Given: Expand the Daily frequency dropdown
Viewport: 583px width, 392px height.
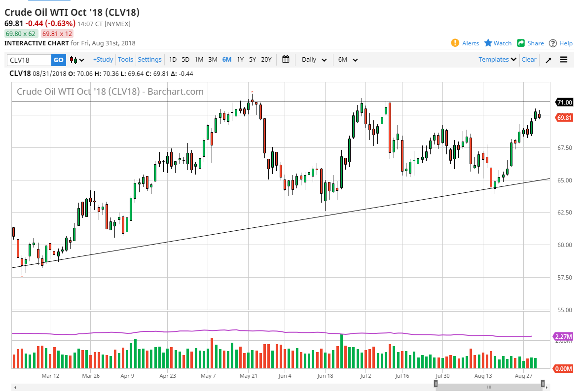Looking at the screenshot, I should 314,60.
